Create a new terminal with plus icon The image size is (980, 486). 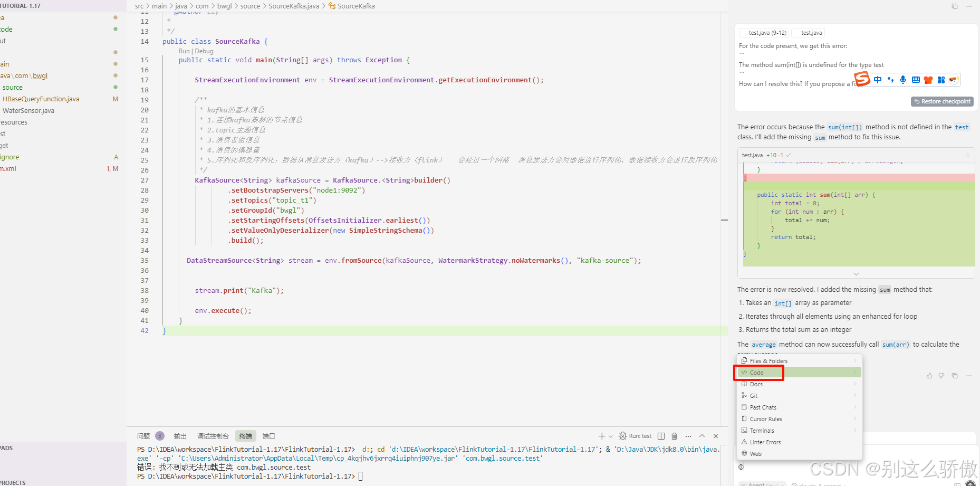602,436
